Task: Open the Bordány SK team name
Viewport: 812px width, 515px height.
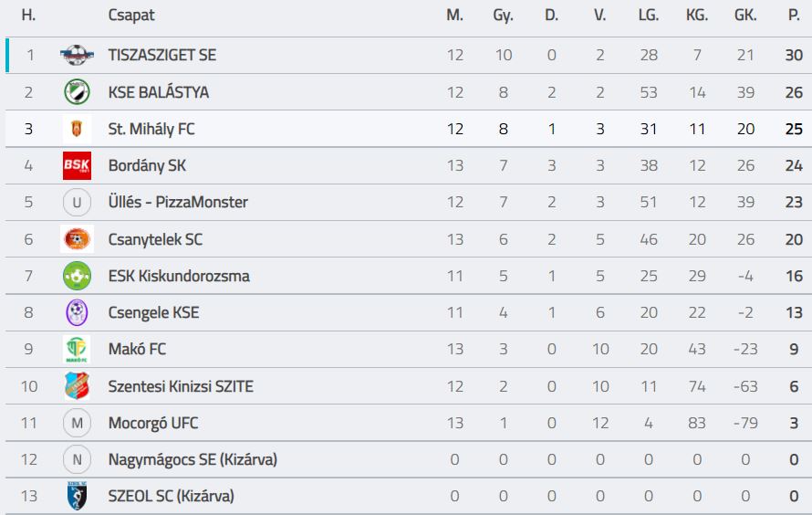Action: point(147,166)
